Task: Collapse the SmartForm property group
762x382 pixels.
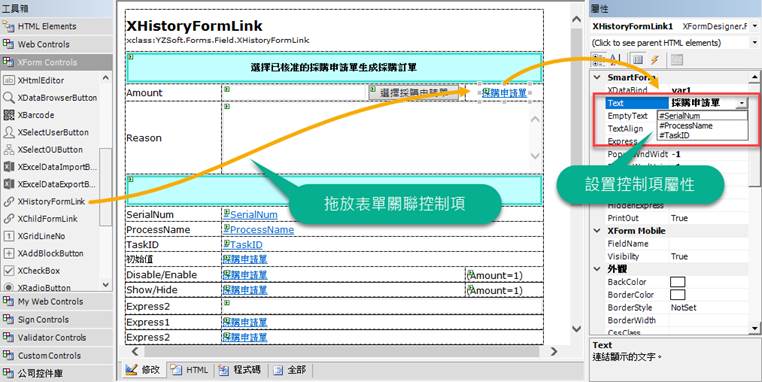Action: click(597, 77)
